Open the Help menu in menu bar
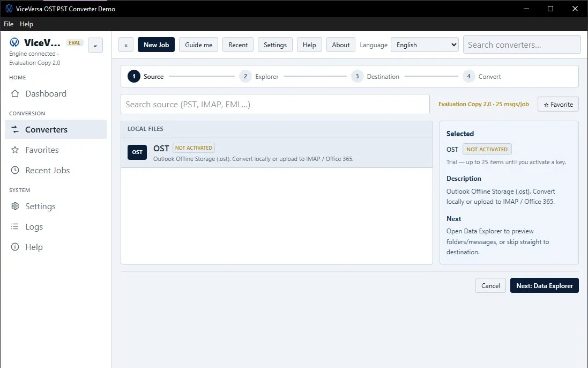This screenshot has width=588, height=368. click(x=26, y=24)
